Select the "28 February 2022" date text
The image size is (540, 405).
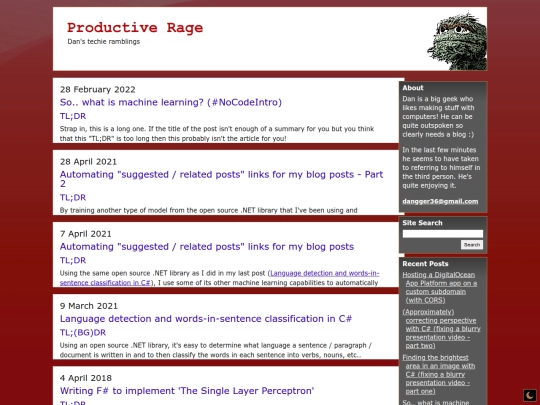click(x=97, y=90)
